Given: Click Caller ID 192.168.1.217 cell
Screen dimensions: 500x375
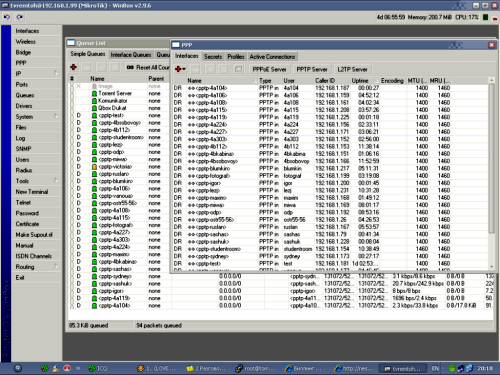Looking at the screenshot, I should pyautogui.click(x=332, y=168).
